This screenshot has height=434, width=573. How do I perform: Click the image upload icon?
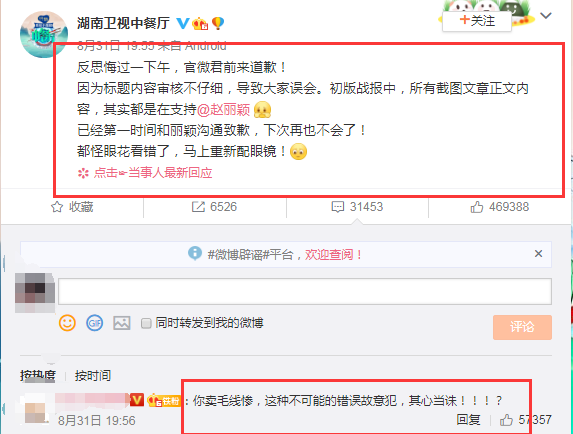122,323
